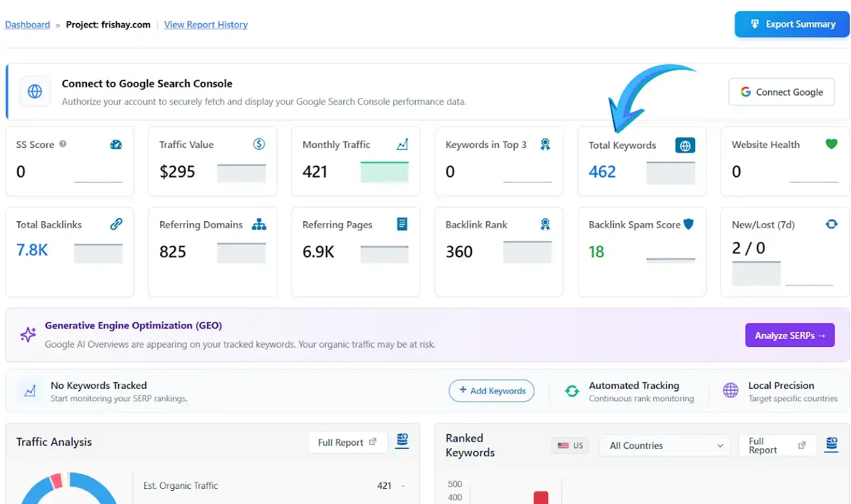Go to the Dashboard breadcrumb link
This screenshot has width=851, height=504.
pyautogui.click(x=27, y=25)
